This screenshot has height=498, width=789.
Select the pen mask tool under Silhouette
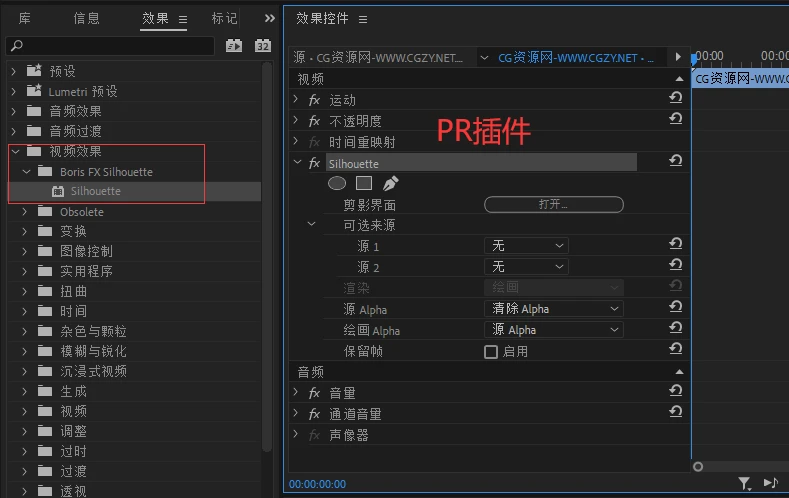(390, 183)
